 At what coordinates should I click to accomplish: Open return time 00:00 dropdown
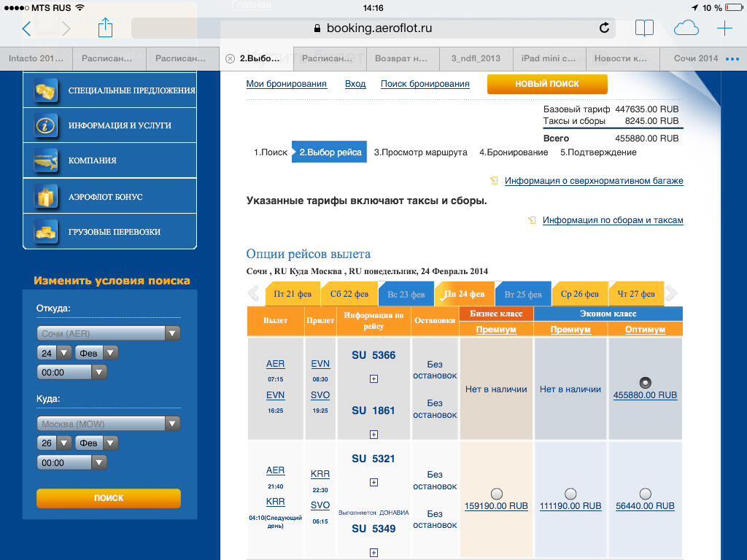point(72,462)
